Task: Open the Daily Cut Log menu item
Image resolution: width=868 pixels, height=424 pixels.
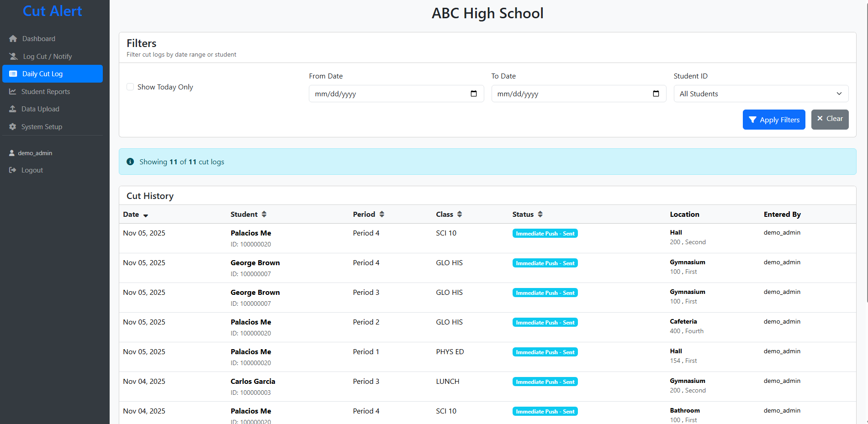Action: click(x=53, y=74)
